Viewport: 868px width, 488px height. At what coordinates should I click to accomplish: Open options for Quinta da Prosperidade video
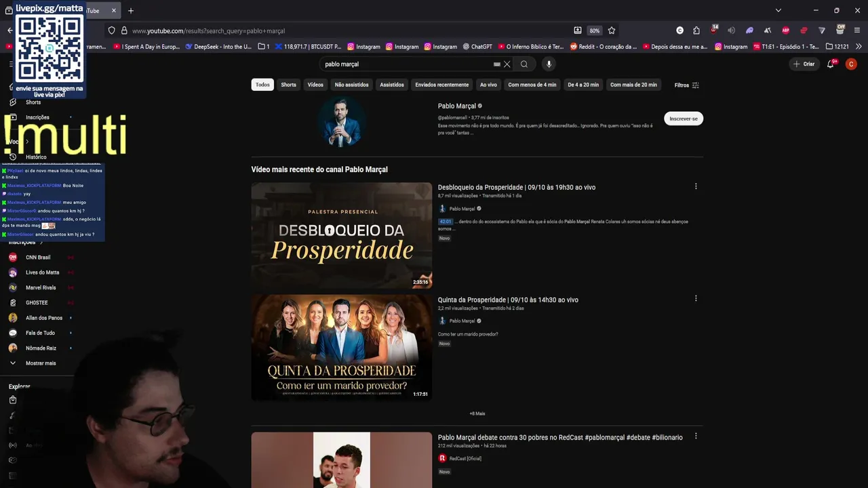[x=696, y=298]
